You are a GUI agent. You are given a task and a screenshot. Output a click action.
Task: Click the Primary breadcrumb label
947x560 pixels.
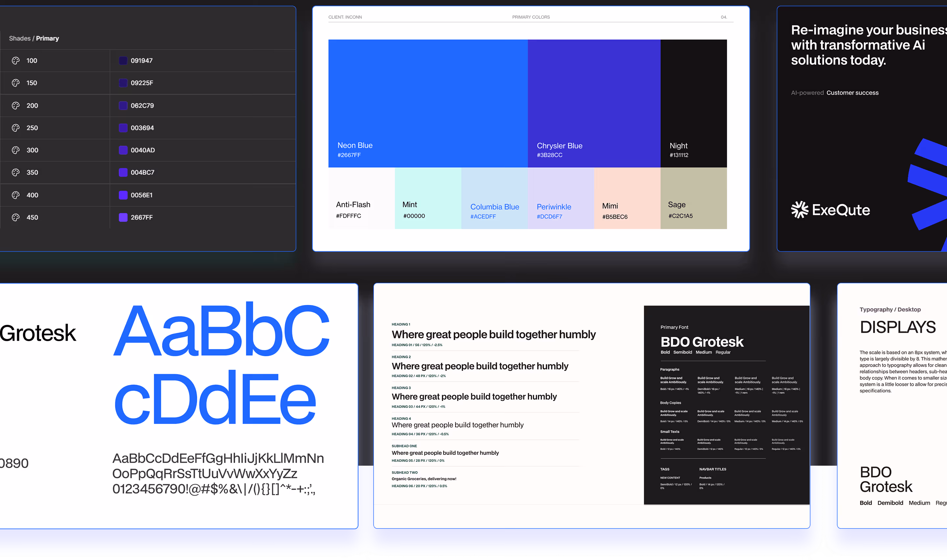47,38
